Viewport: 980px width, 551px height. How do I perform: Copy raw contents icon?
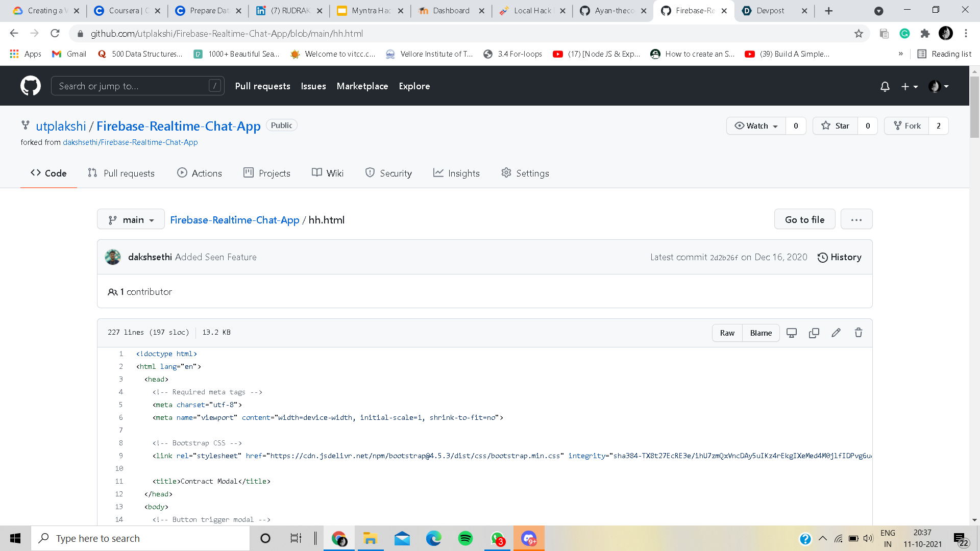pos(814,333)
